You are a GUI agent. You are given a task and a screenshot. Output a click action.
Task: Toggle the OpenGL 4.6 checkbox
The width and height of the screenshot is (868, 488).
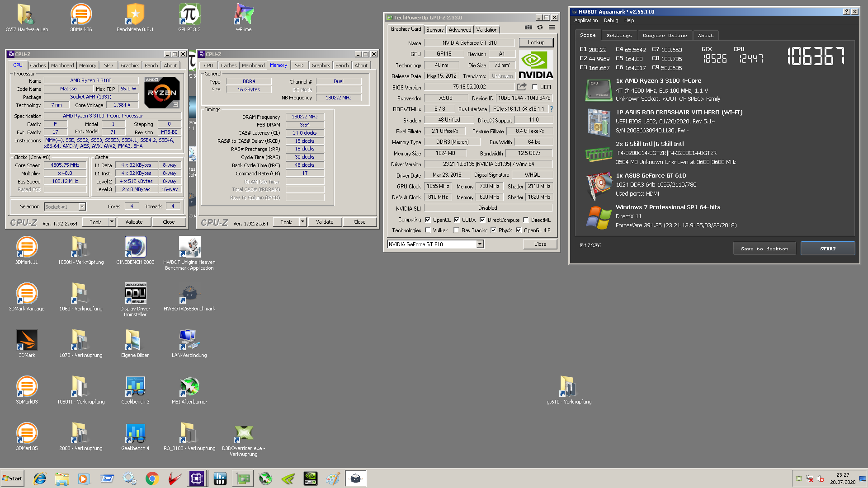point(519,230)
